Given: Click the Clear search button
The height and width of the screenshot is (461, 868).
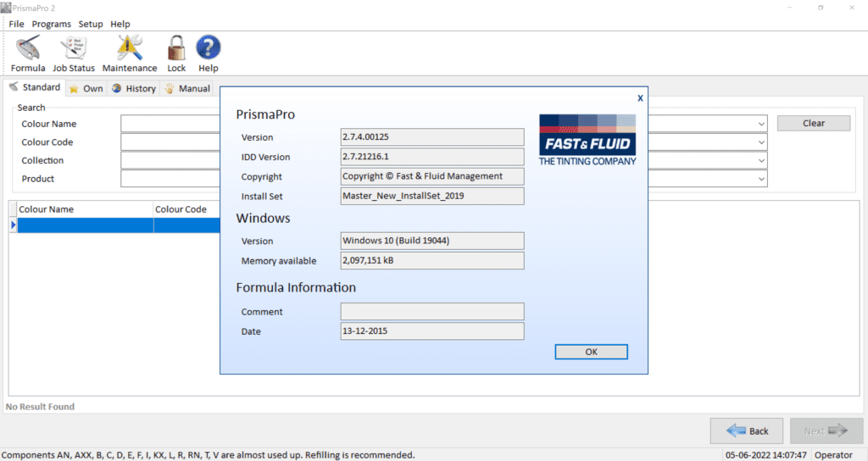Looking at the screenshot, I should pyautogui.click(x=813, y=123).
